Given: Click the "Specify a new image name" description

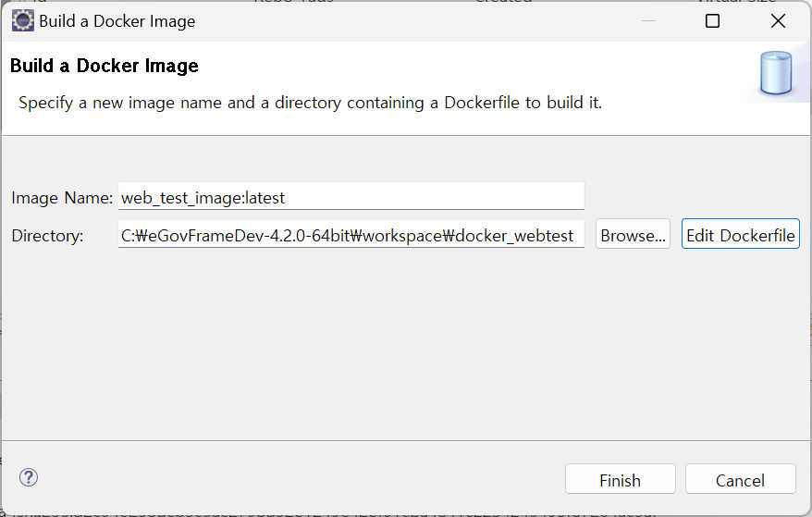Looking at the screenshot, I should coord(310,103).
